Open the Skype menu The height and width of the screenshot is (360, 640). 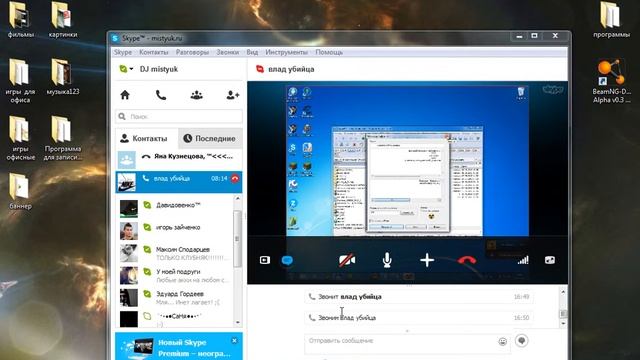pyautogui.click(x=123, y=52)
